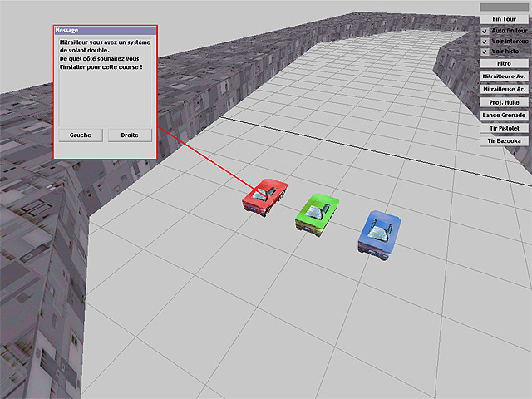Disable the Voir histo option
The height and width of the screenshot is (399, 532).
[x=485, y=52]
